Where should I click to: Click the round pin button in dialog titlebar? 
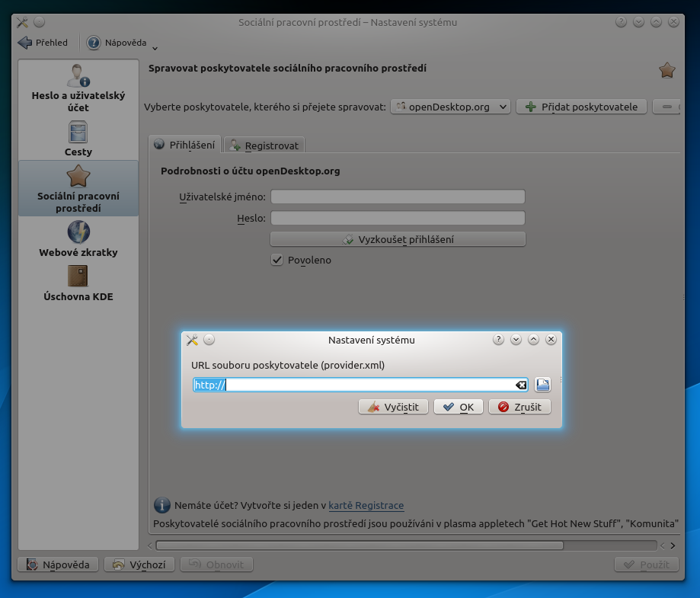pyautogui.click(x=209, y=340)
